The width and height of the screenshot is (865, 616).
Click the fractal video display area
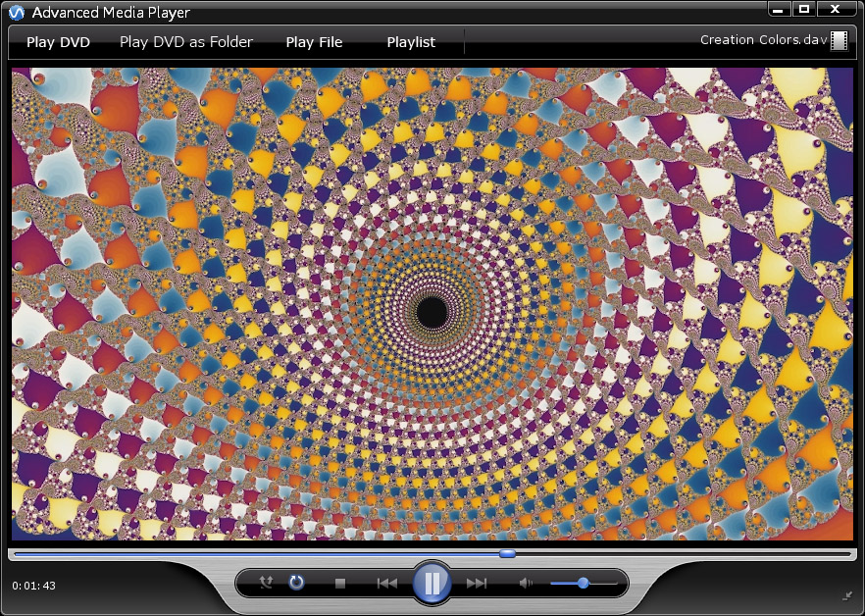coord(432,304)
